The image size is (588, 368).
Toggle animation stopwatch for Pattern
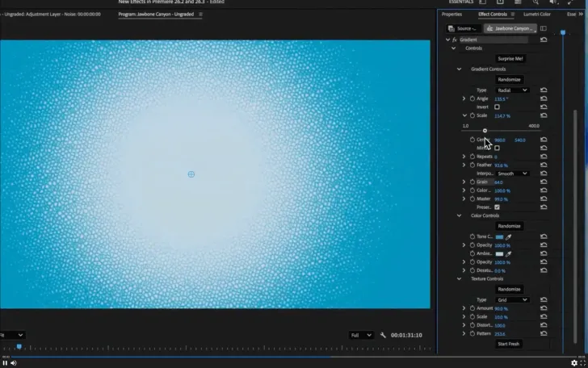(x=472, y=333)
